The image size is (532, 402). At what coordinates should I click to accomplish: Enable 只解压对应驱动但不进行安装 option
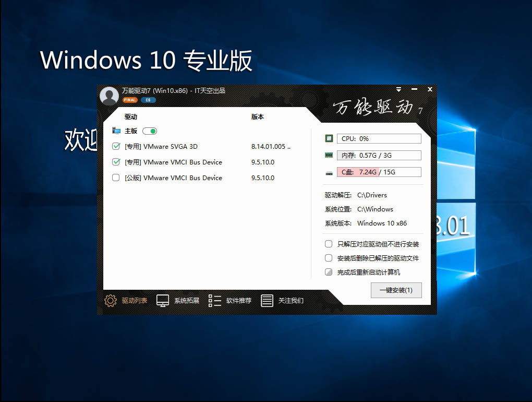coord(329,244)
